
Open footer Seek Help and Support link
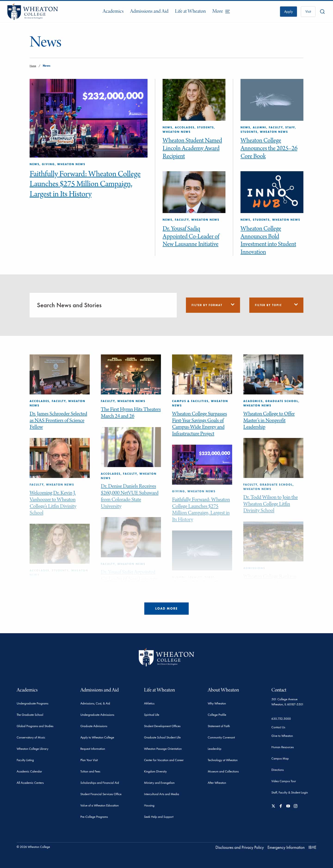tap(159, 817)
